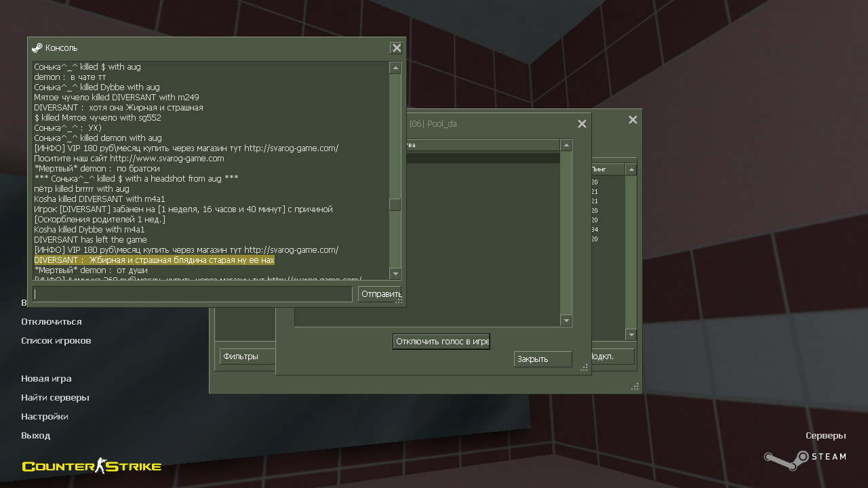This screenshot has height=488, width=868.
Task: Click the line 'Kosha killed DIVERSANT with m4a1'
Action: pos(100,199)
